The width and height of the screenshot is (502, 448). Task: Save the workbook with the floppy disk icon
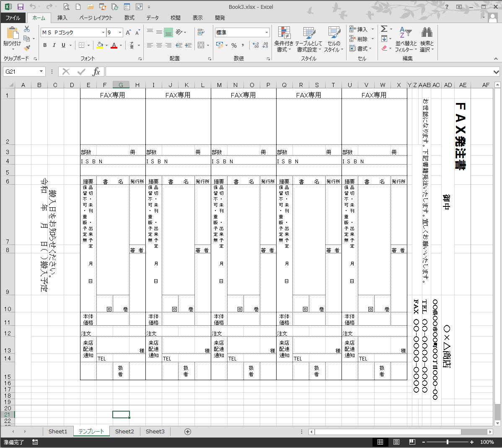pyautogui.click(x=20, y=7)
